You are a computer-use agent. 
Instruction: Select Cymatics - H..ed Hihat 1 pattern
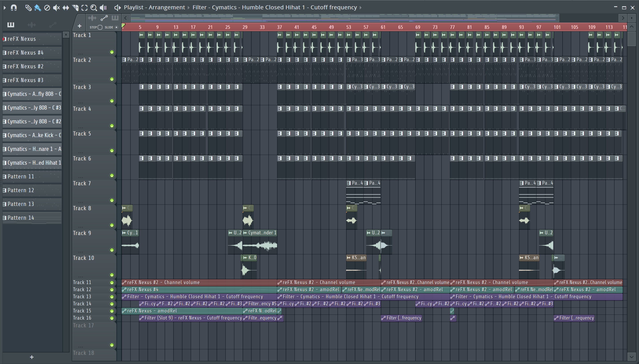32,163
